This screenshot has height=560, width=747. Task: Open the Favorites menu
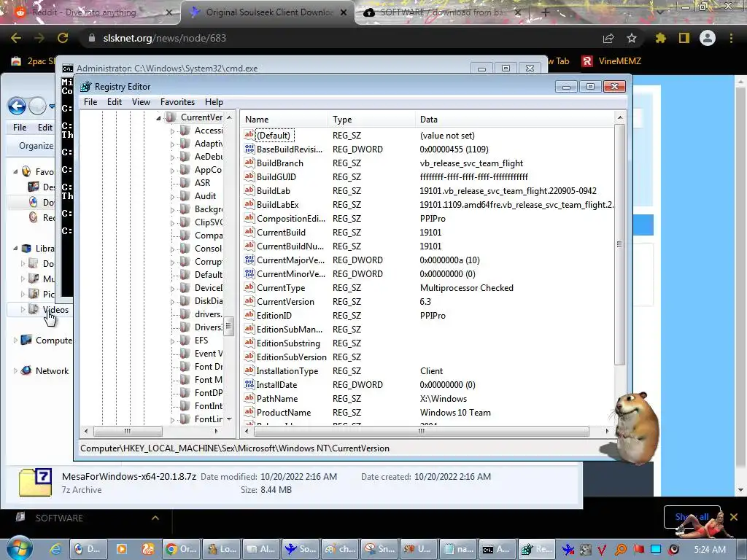click(x=177, y=102)
